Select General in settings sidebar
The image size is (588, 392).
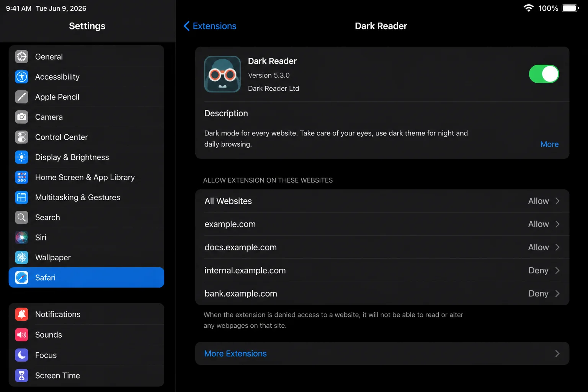pyautogui.click(x=87, y=57)
